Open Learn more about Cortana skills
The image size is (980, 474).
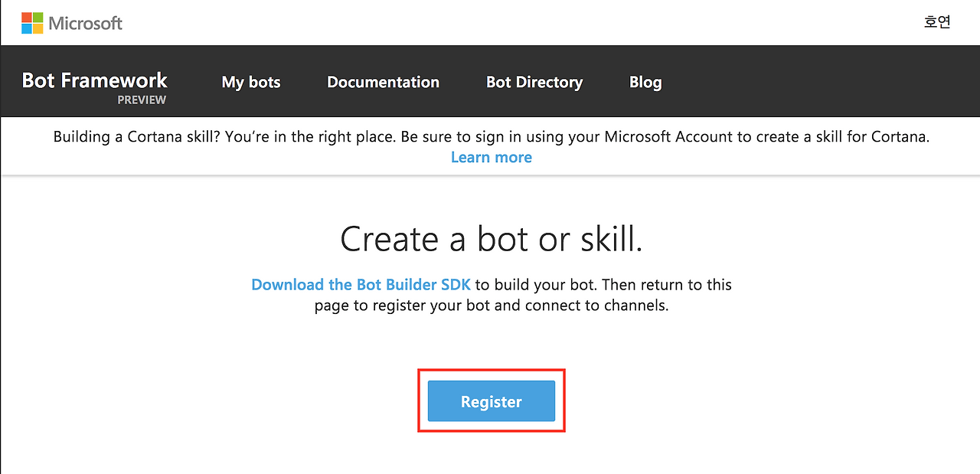(x=491, y=157)
